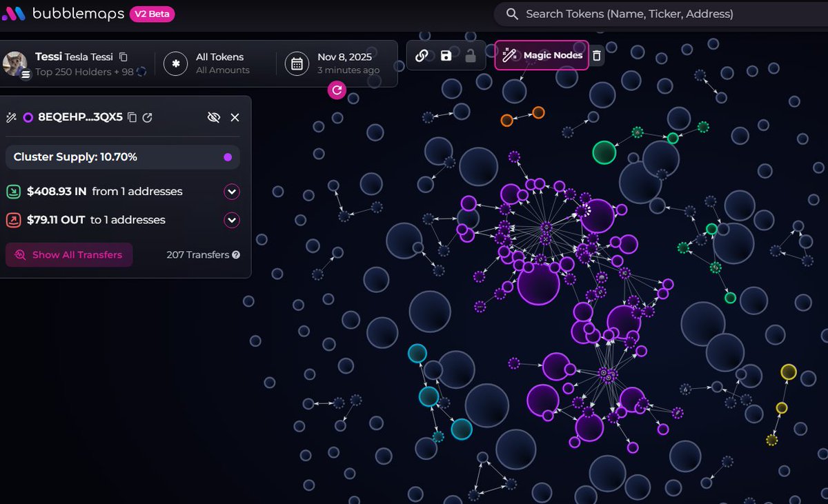This screenshot has height=504, width=828.
Task: Copy the Tesla Tessi token address
Action: 124,57
